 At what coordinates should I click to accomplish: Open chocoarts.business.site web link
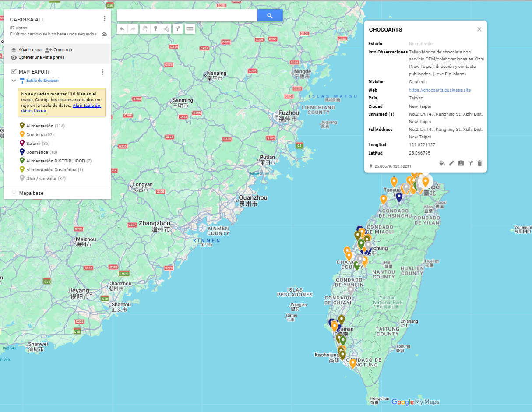tap(440, 90)
